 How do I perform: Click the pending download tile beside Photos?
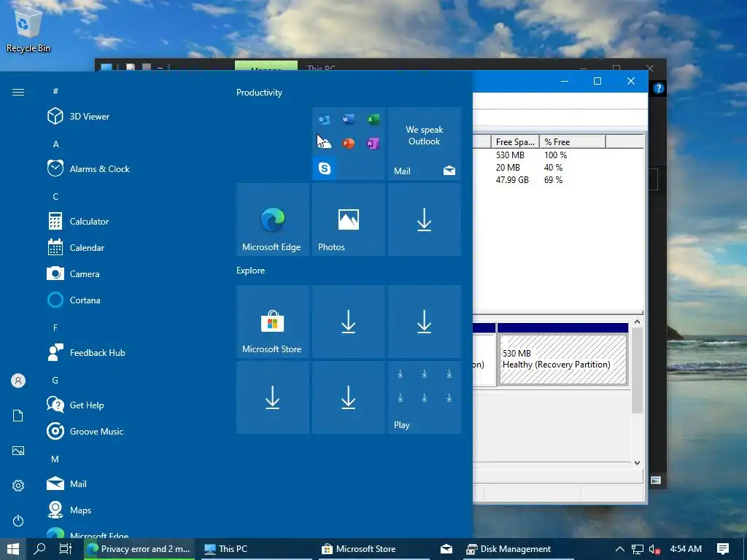(424, 219)
